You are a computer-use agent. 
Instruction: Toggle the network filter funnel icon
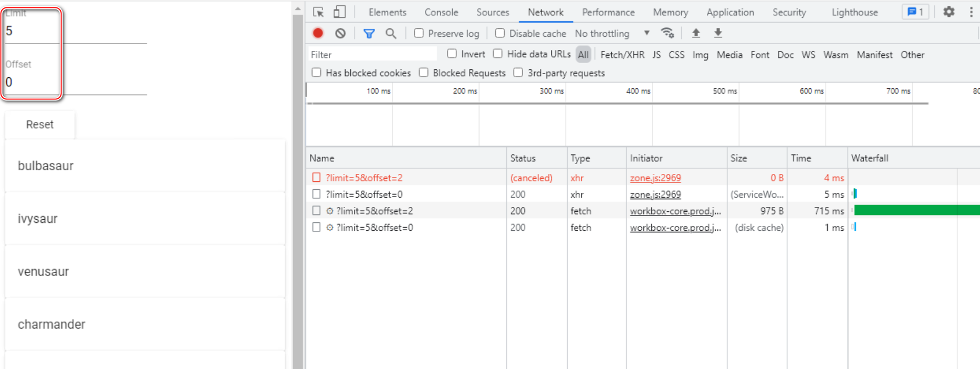(x=369, y=34)
